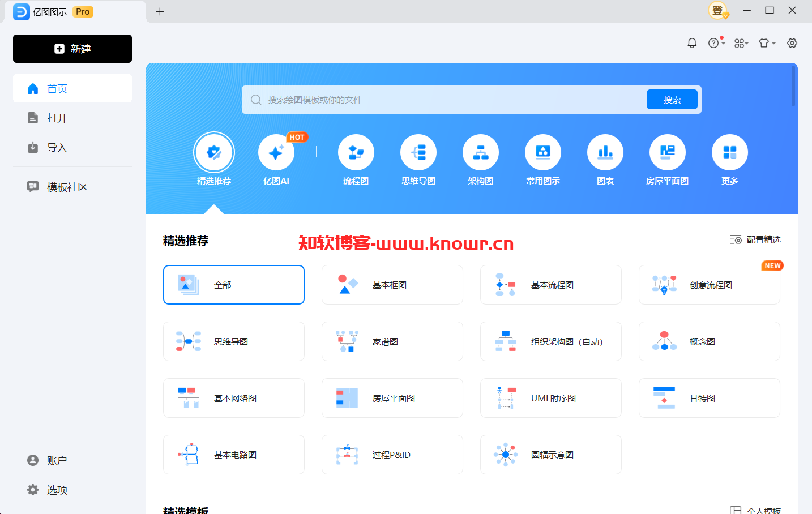Click the 新建 (New) button
The height and width of the screenshot is (514, 812).
[x=72, y=49]
